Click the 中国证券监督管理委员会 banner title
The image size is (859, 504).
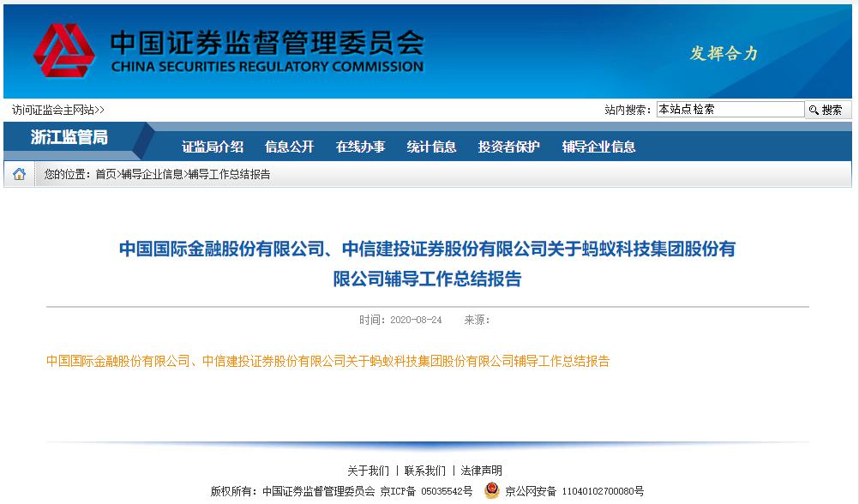tap(267, 42)
